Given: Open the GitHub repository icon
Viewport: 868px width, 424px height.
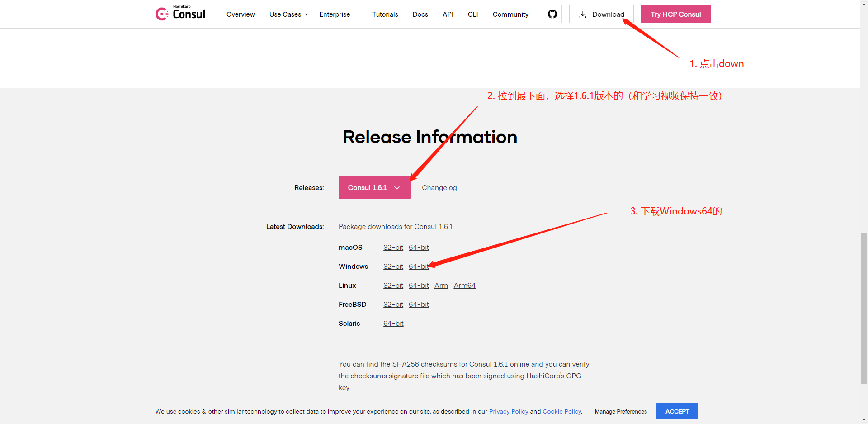Looking at the screenshot, I should (552, 14).
